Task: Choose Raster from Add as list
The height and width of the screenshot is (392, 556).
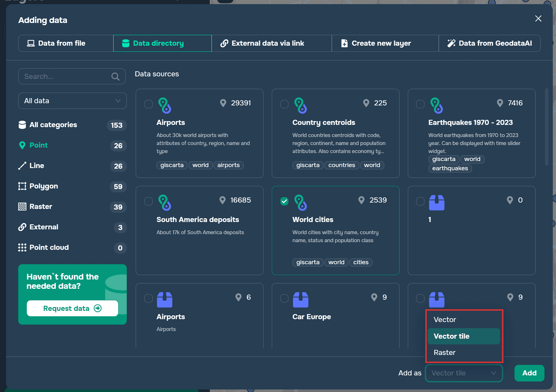Action: pyautogui.click(x=463, y=352)
